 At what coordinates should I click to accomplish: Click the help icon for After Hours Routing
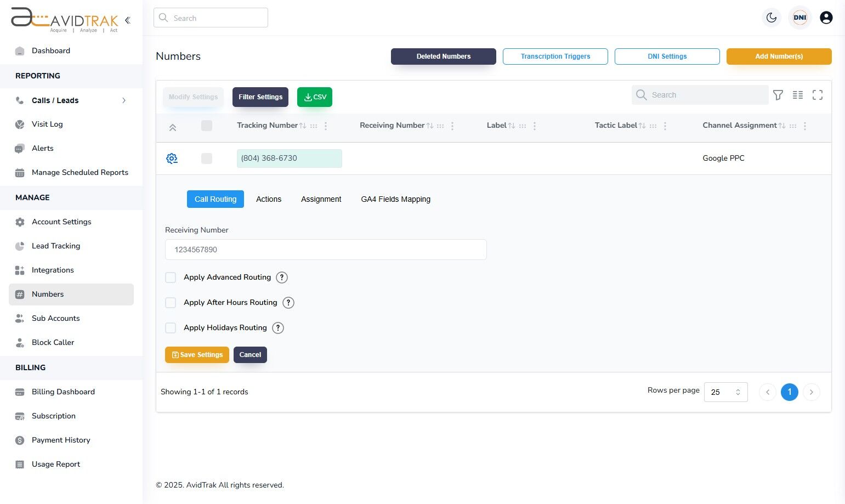coord(288,303)
